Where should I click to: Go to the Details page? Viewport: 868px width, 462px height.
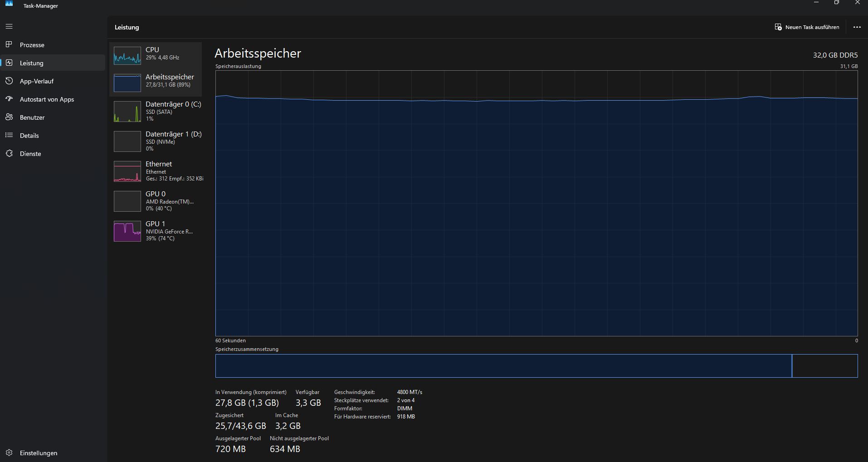(x=53, y=135)
